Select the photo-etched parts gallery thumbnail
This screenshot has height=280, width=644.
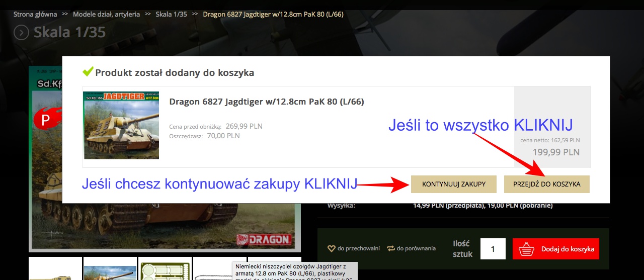(x=165, y=268)
